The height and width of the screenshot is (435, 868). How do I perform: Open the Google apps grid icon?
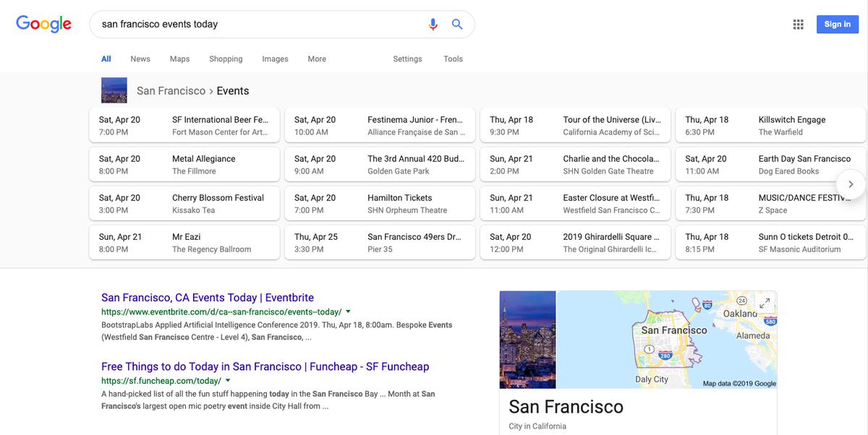pos(798,24)
